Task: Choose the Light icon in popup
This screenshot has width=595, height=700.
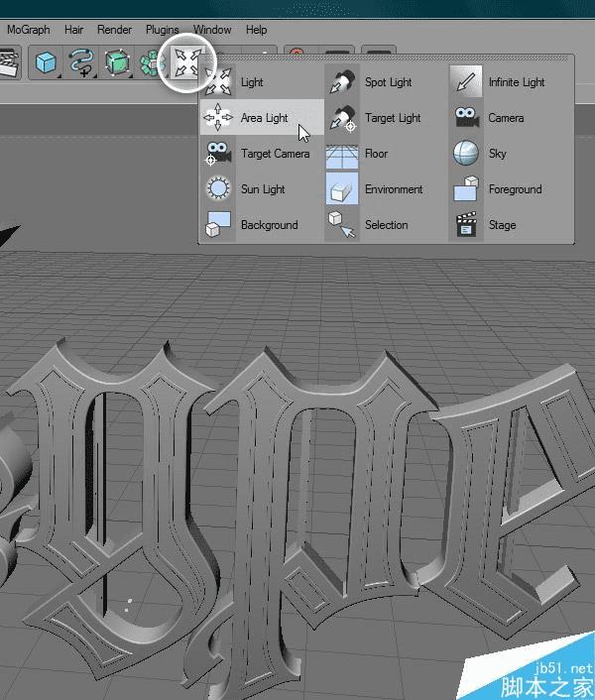Action: coord(218,81)
